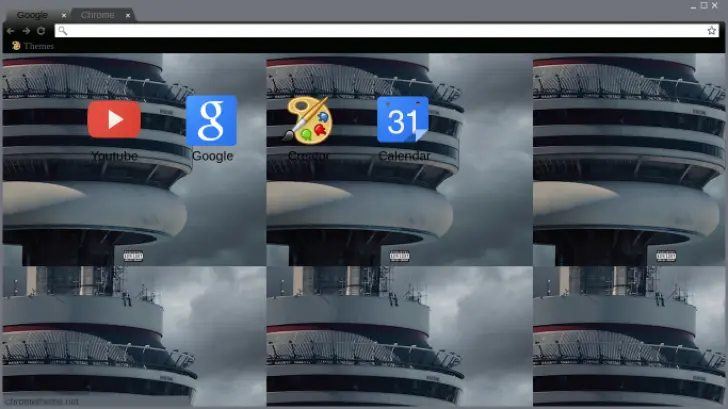
Task: Open the Calendar app icon
Action: point(403,120)
